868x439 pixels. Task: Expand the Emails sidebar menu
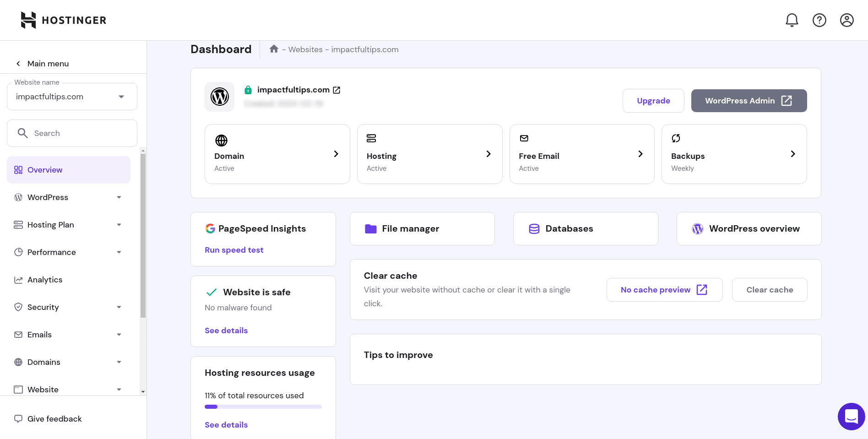pyautogui.click(x=119, y=335)
